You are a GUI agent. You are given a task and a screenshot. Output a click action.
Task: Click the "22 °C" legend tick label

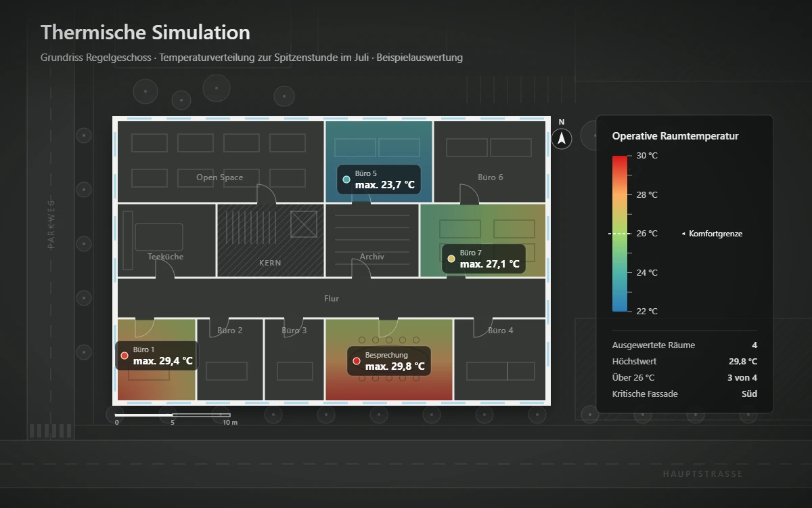(x=647, y=312)
